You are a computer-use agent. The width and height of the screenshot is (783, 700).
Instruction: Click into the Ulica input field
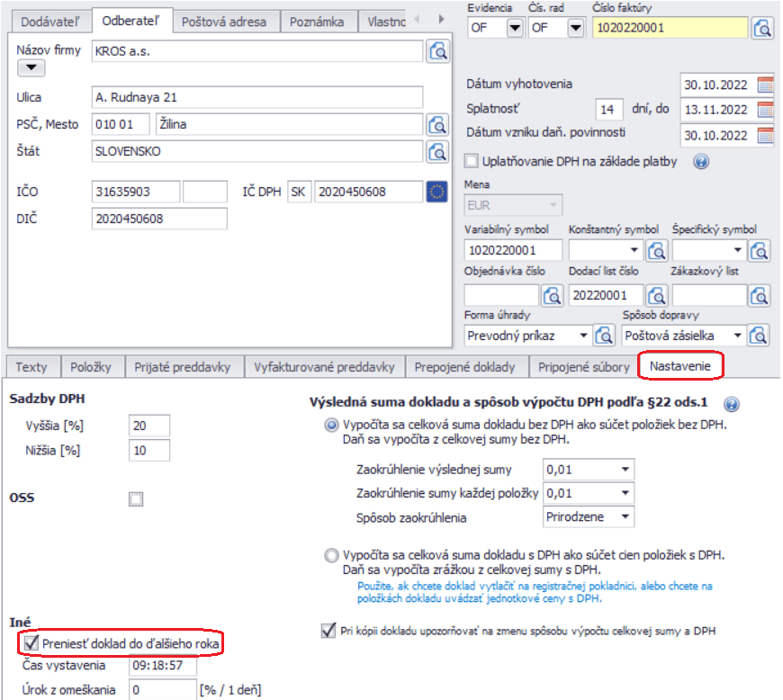coord(256,97)
